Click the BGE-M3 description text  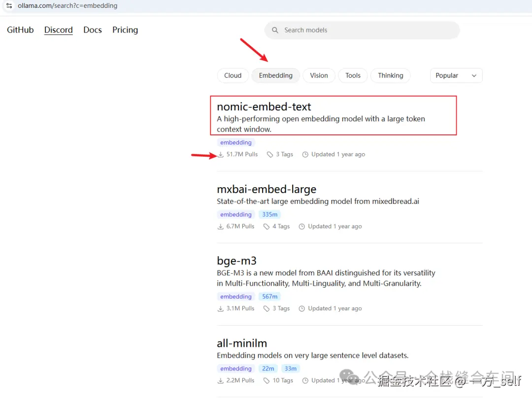coord(326,278)
